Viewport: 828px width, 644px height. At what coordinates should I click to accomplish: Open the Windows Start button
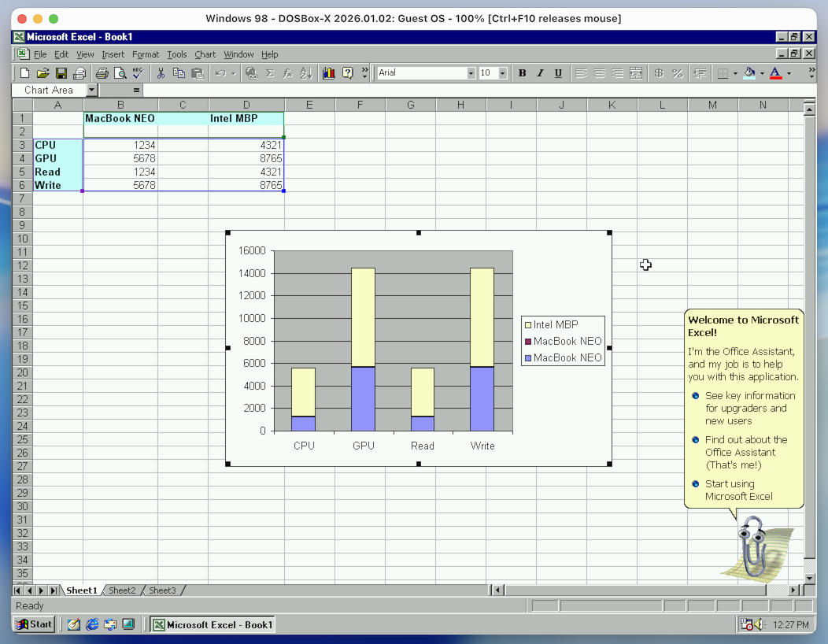click(x=35, y=624)
